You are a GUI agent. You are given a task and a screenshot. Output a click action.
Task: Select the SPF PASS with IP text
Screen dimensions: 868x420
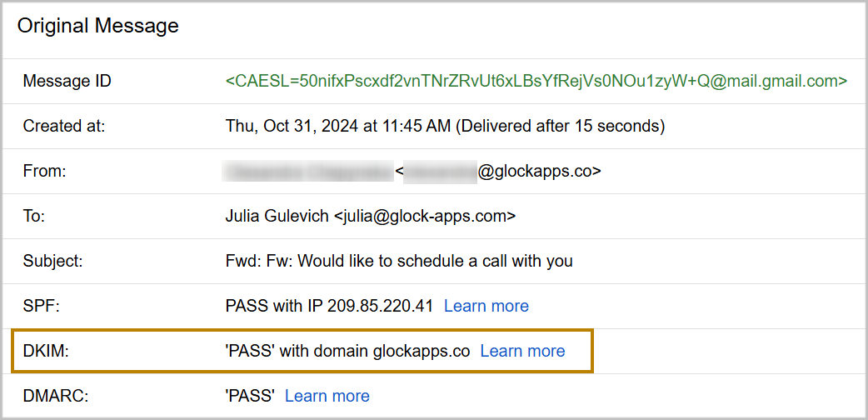[329, 306]
